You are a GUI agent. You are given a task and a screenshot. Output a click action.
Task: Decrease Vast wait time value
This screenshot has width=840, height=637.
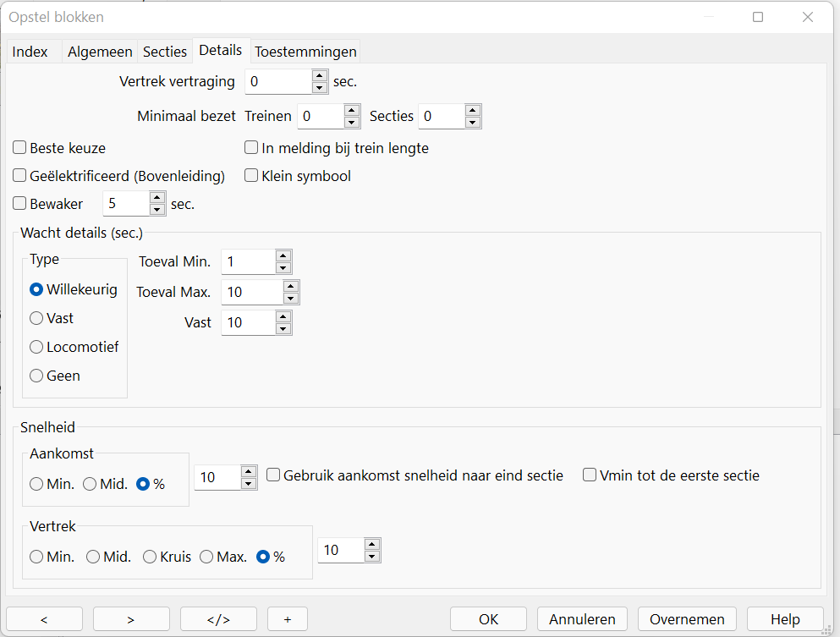283,328
